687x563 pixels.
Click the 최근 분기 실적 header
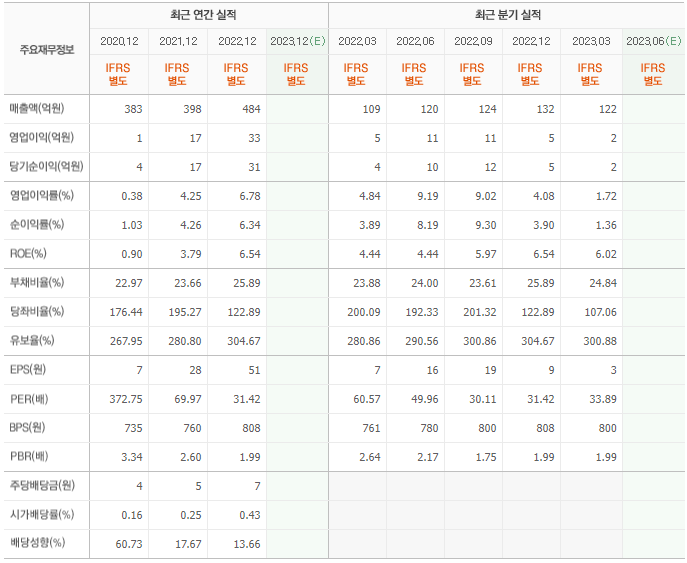coord(508,15)
